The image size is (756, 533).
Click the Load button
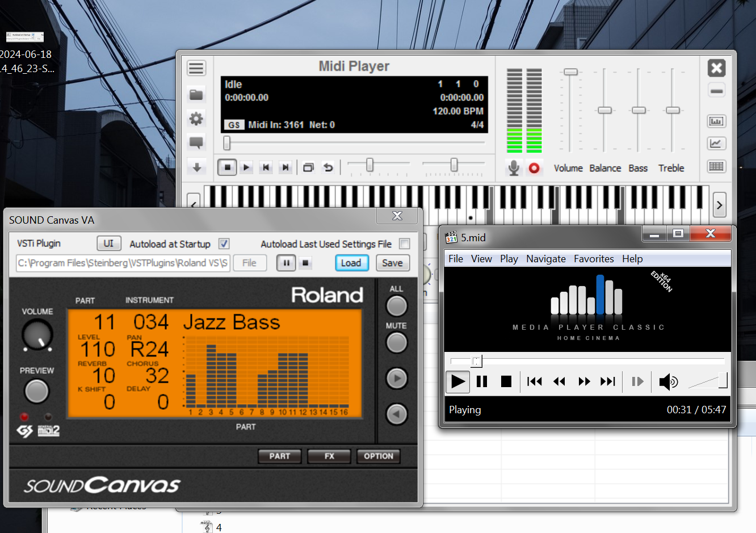tap(351, 263)
